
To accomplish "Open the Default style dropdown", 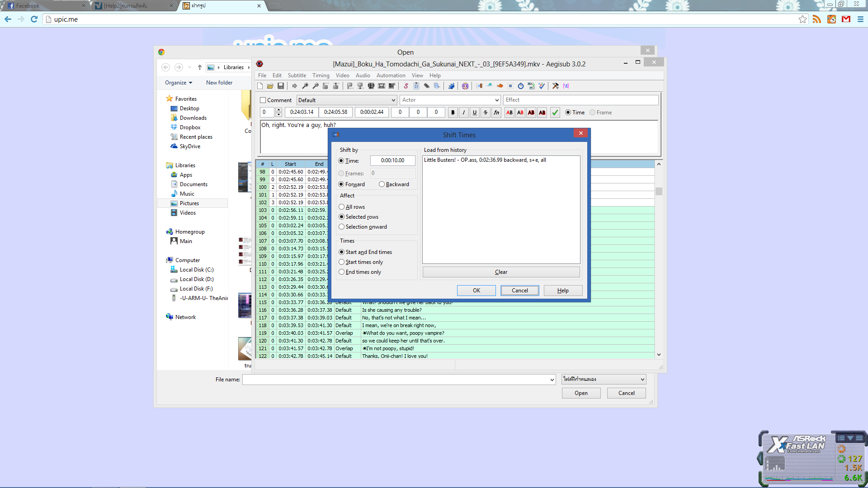I will [x=393, y=100].
